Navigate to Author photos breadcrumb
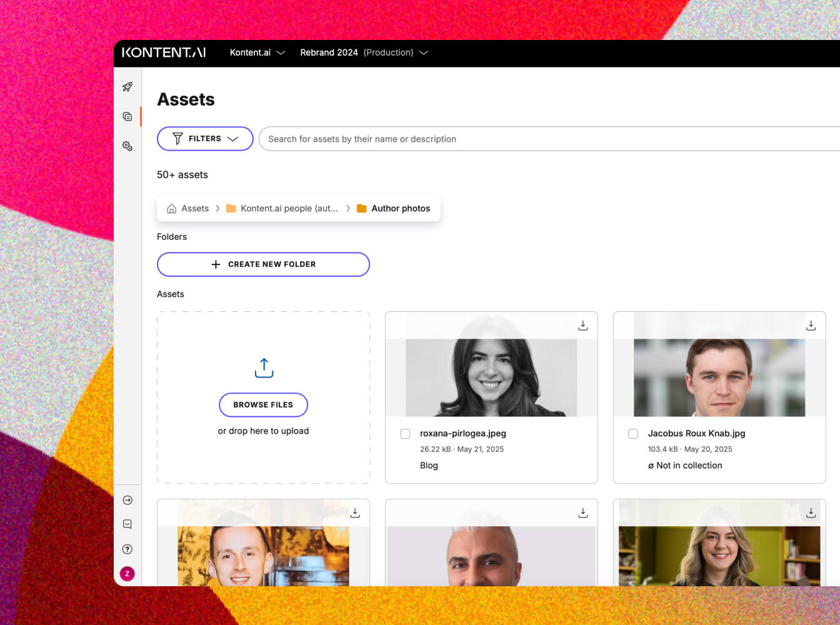Screen dimensions: 840x625 tap(400, 209)
